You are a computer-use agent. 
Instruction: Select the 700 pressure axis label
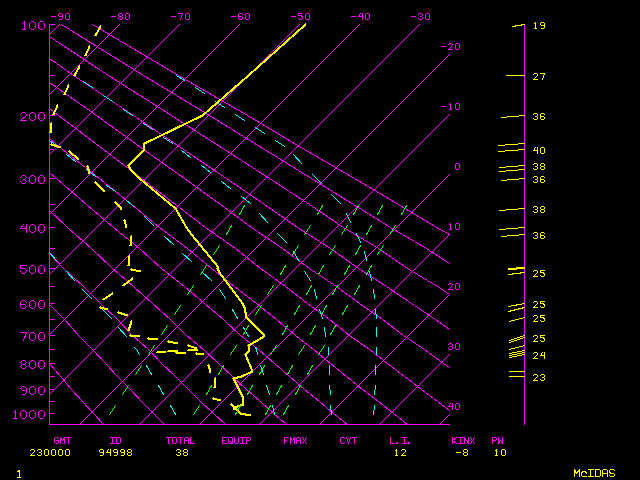33,337
